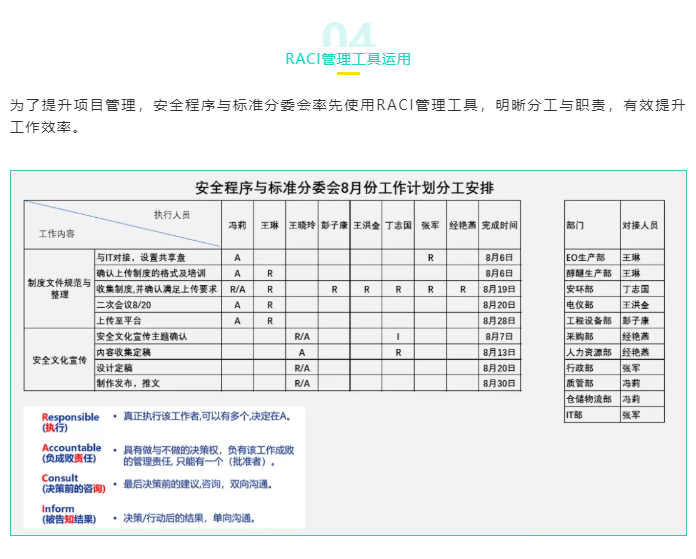Click the 制度文件规范与整理 category cell
The width and height of the screenshot is (696, 559).
pyautogui.click(x=59, y=288)
